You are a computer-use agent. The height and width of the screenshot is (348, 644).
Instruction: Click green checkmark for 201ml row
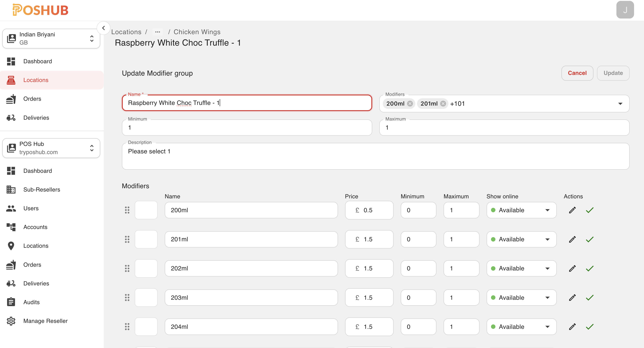[x=589, y=239]
